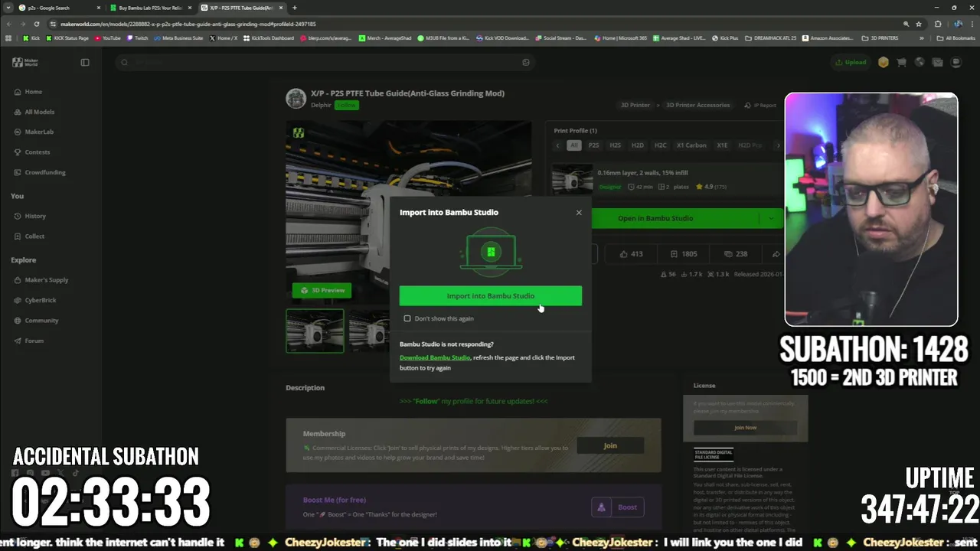Open the KICK Status Page bookmark
Image resolution: width=980 pixels, height=551 pixels.
69,37
